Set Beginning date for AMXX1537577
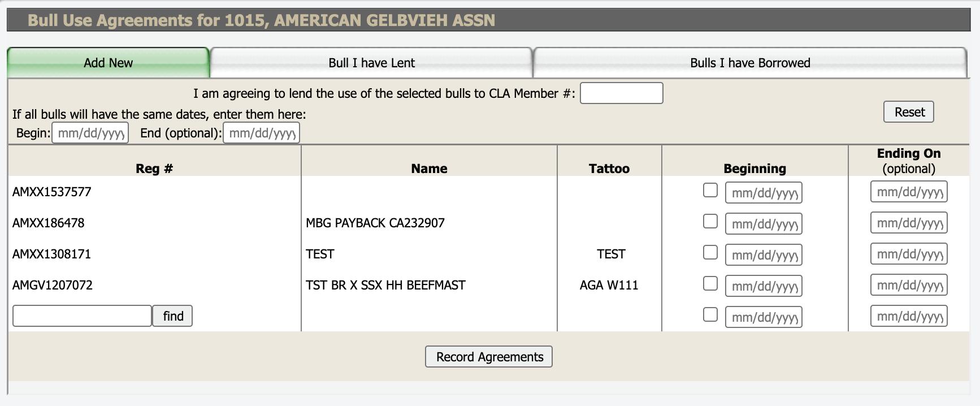 [764, 193]
